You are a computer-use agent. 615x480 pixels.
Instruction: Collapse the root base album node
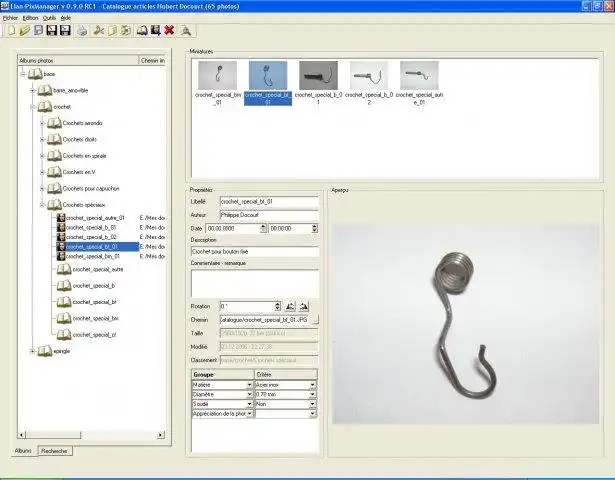pos(23,74)
